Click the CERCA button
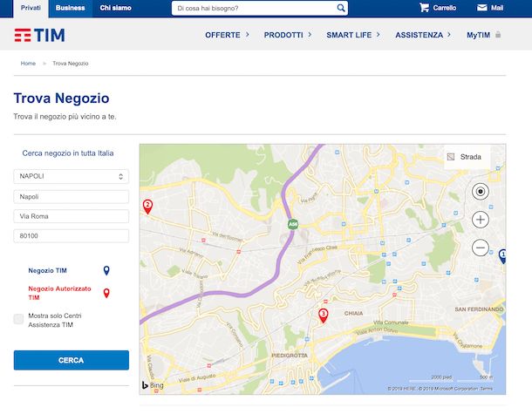The image size is (532, 414). point(72,360)
